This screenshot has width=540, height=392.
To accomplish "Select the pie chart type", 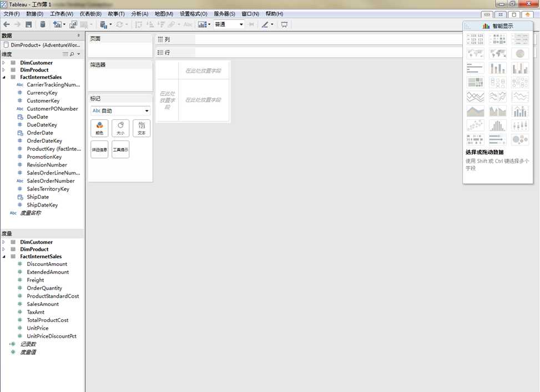I will 520,53.
